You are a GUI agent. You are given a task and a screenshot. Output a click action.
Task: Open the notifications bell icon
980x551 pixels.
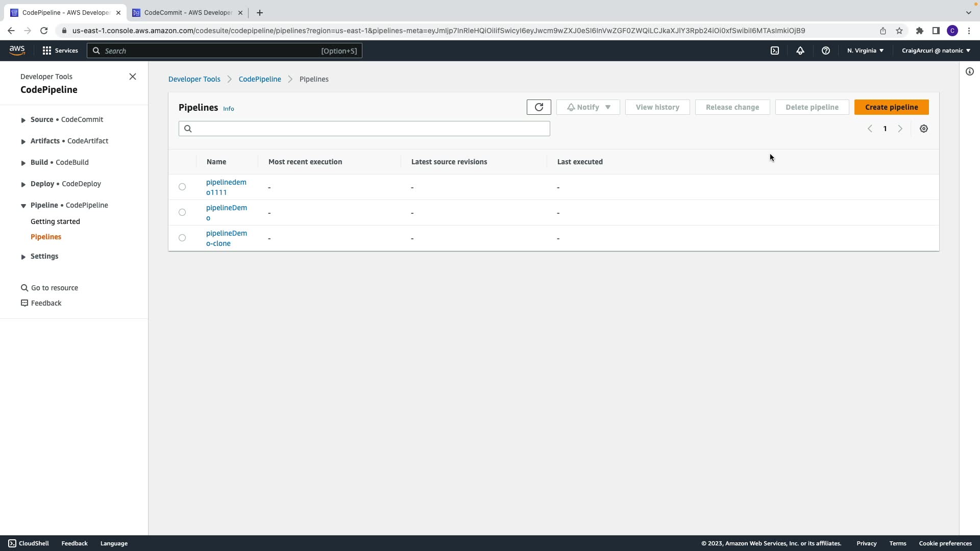click(x=800, y=51)
